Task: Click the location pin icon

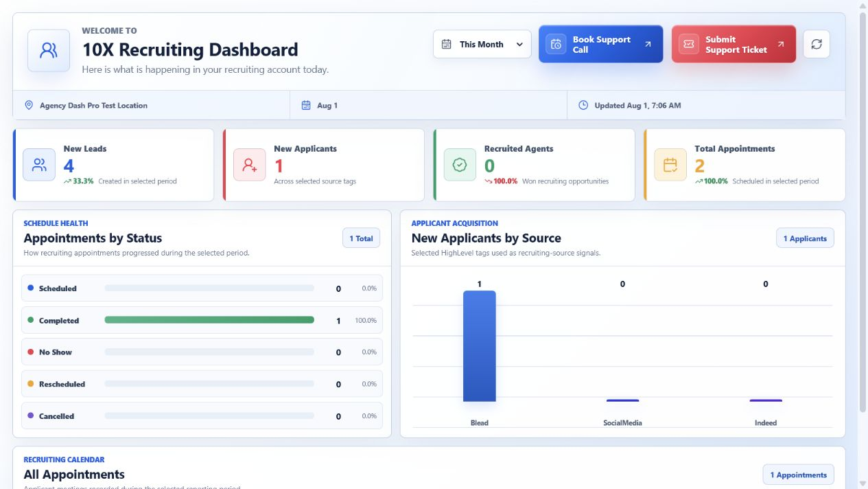Action: [x=29, y=105]
